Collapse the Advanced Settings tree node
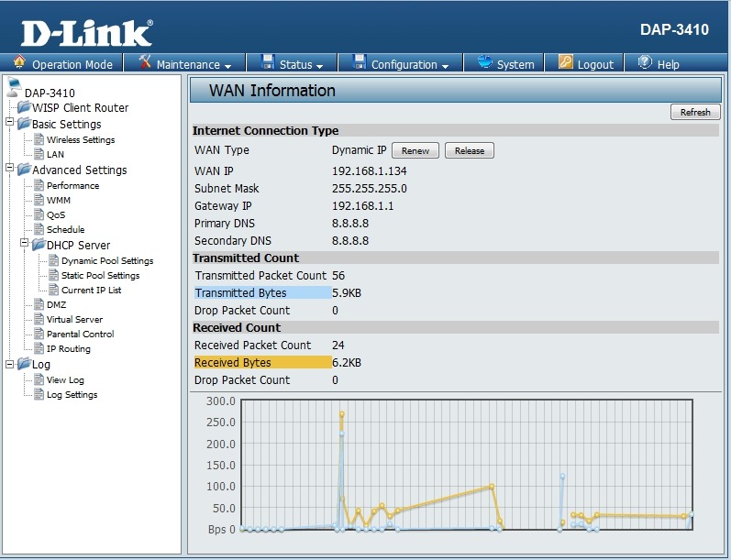The image size is (731, 560). 9,169
